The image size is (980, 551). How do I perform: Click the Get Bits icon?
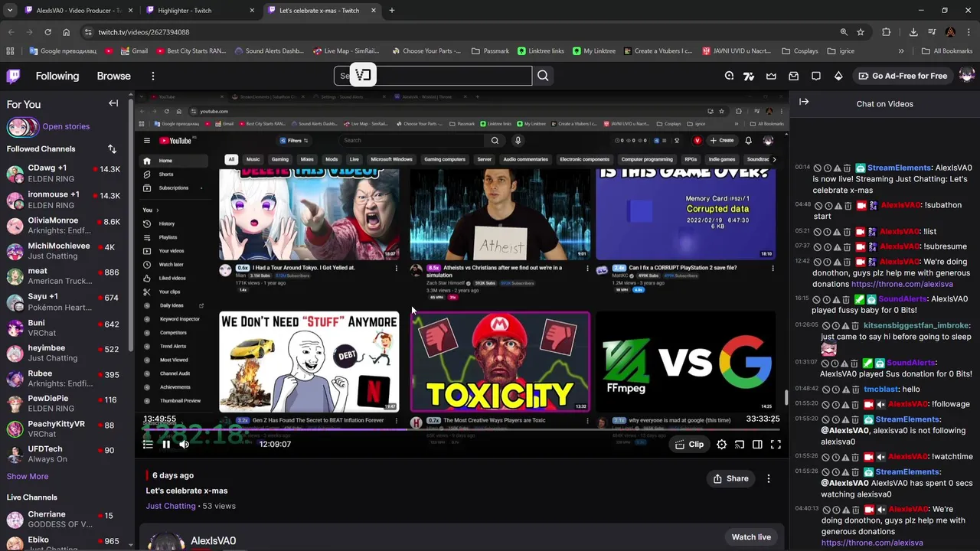[x=838, y=76]
